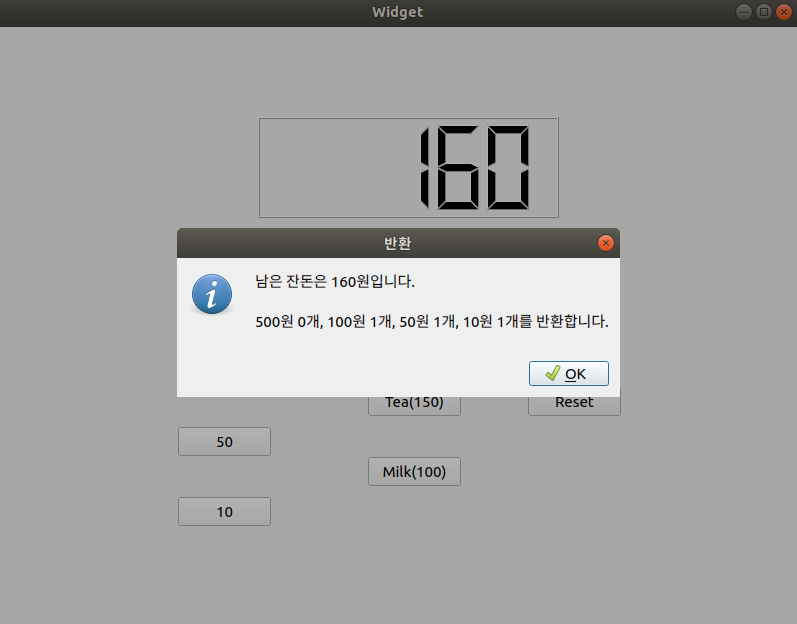Click the 반환 dialog title bar text
The image size is (797, 624).
click(397, 243)
